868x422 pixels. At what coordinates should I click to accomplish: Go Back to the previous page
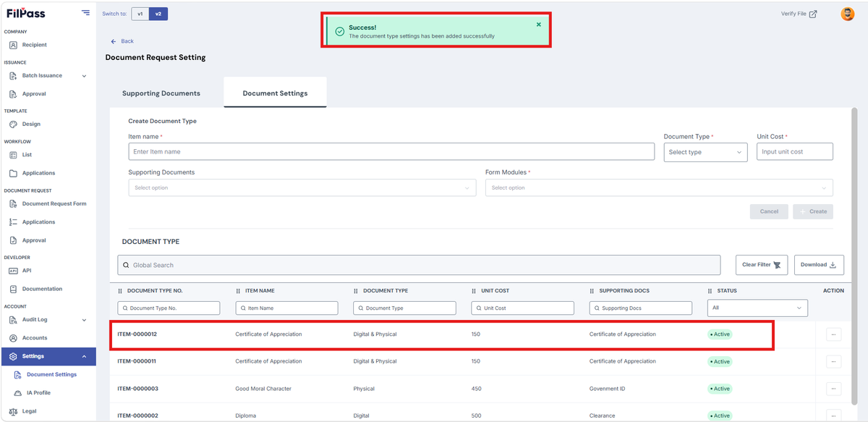[122, 41]
